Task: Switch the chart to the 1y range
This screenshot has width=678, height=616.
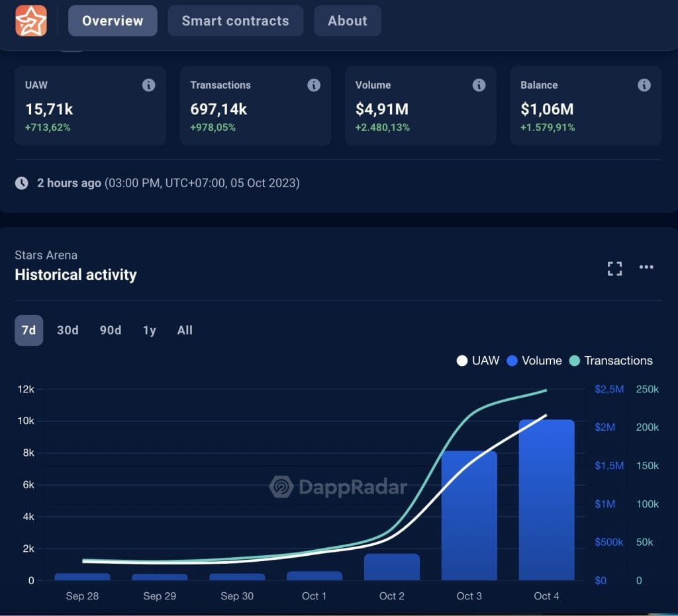Action: pos(148,330)
